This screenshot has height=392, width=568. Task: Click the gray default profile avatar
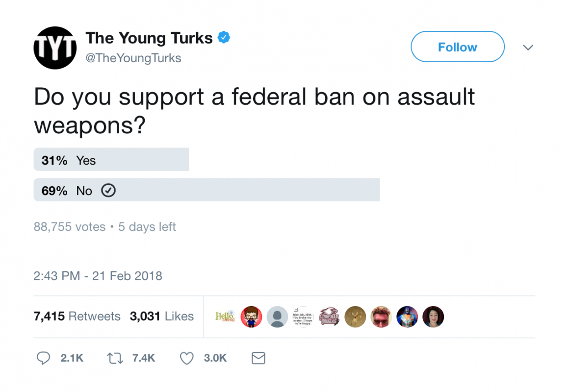[x=277, y=317]
